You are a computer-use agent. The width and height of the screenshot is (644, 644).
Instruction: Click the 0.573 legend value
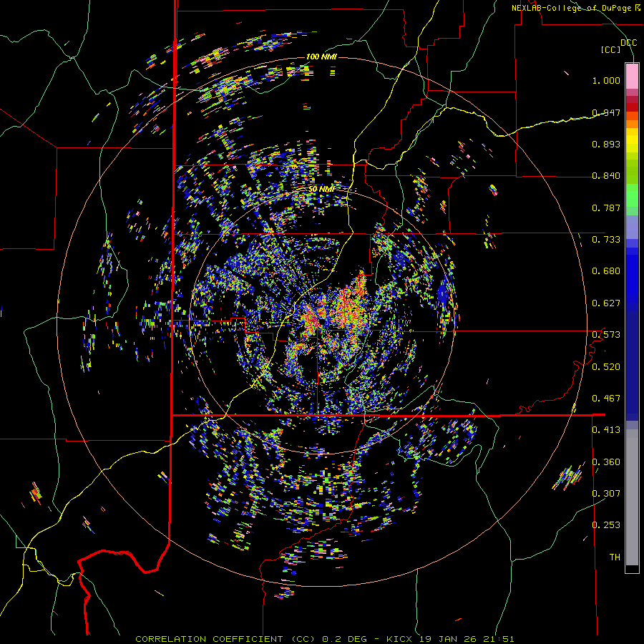click(x=606, y=335)
